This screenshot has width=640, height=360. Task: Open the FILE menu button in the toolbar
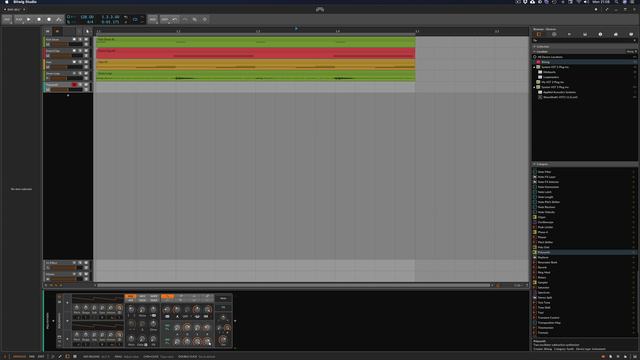click(x=7, y=19)
